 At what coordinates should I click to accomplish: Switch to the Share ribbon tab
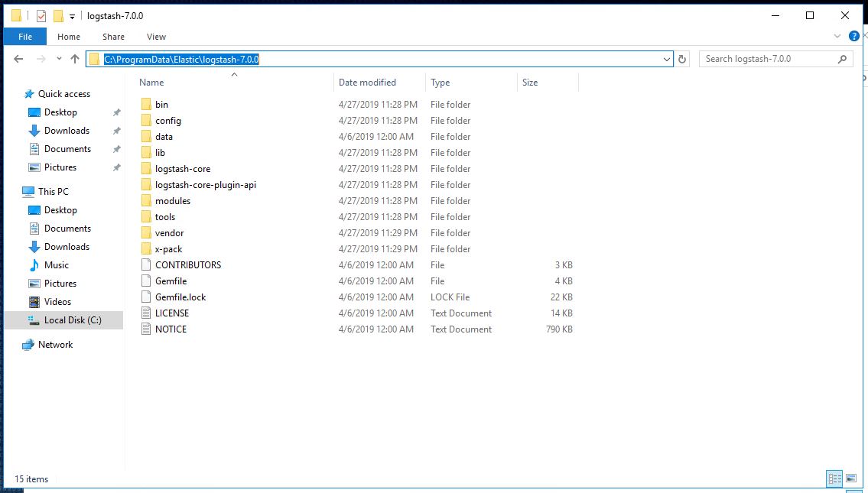coord(113,37)
